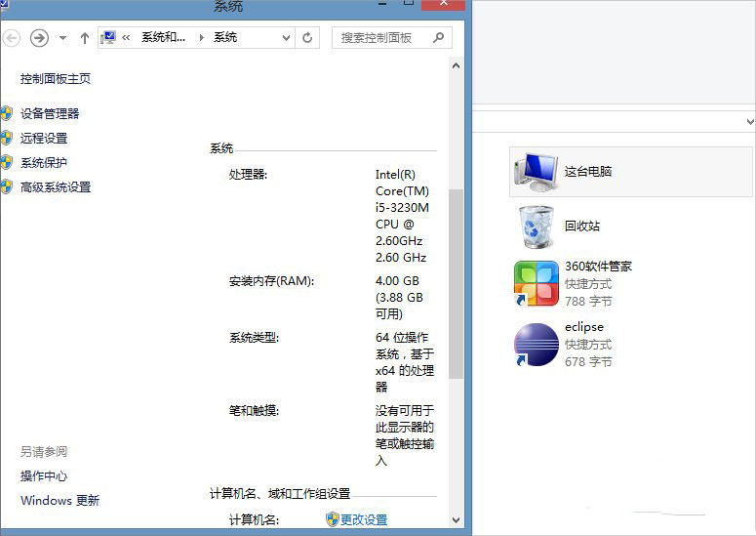Click the scrollbar down arrow in System window
This screenshot has width=756, height=536.
[456, 520]
